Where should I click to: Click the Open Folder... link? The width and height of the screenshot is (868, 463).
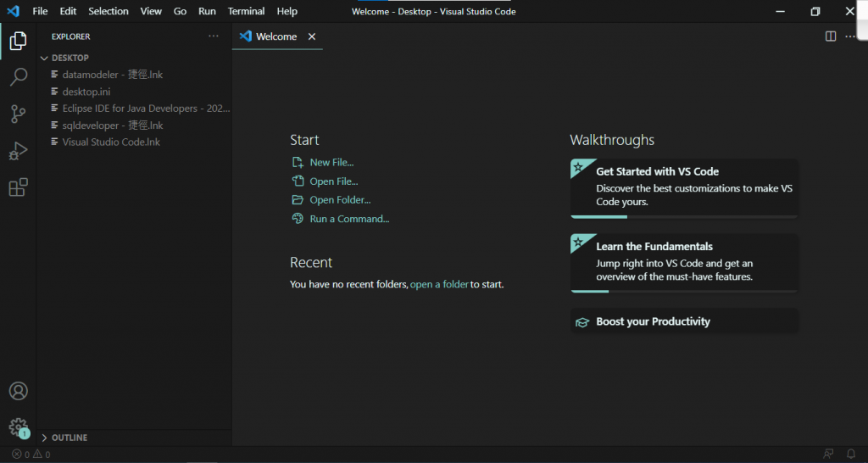click(341, 200)
